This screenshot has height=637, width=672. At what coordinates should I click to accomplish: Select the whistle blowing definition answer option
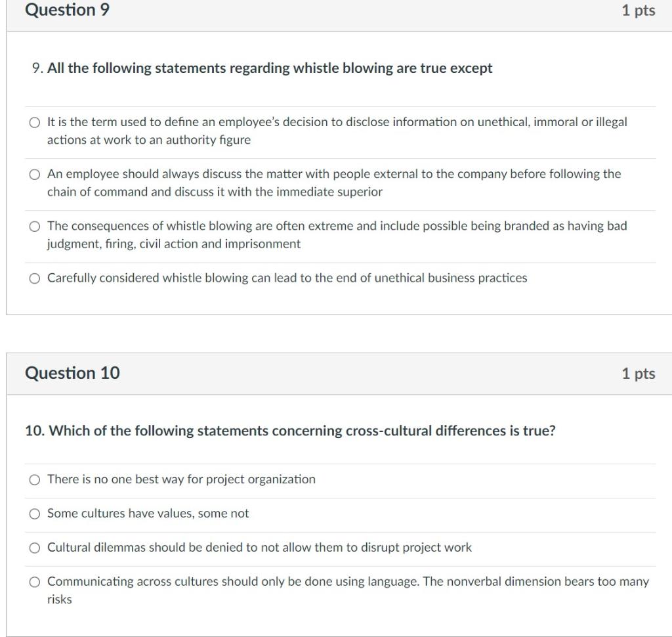pyautogui.click(x=33, y=121)
